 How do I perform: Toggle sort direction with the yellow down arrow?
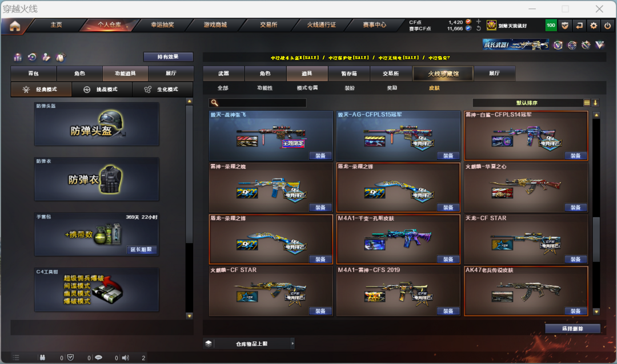[x=595, y=103]
